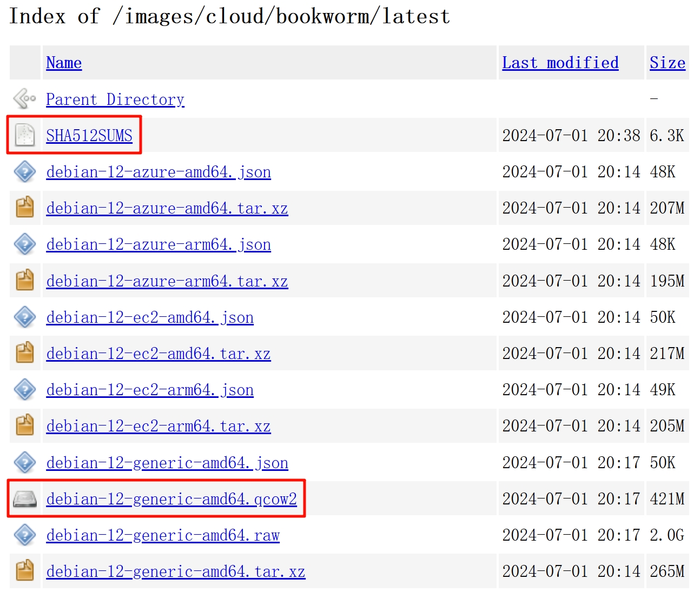Click icon beside debian-12-ec2-amd64.json
700x592 pixels.
[x=25, y=317]
